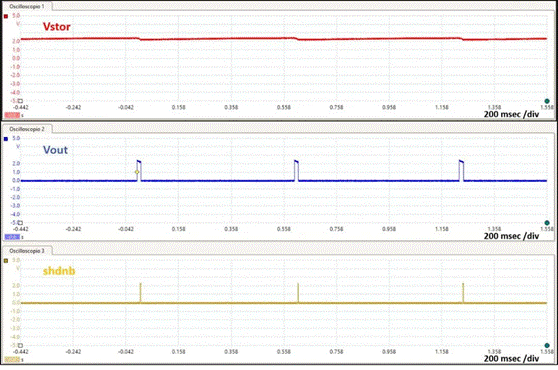Open the Osciloscopio 3 tab

(x=27, y=251)
